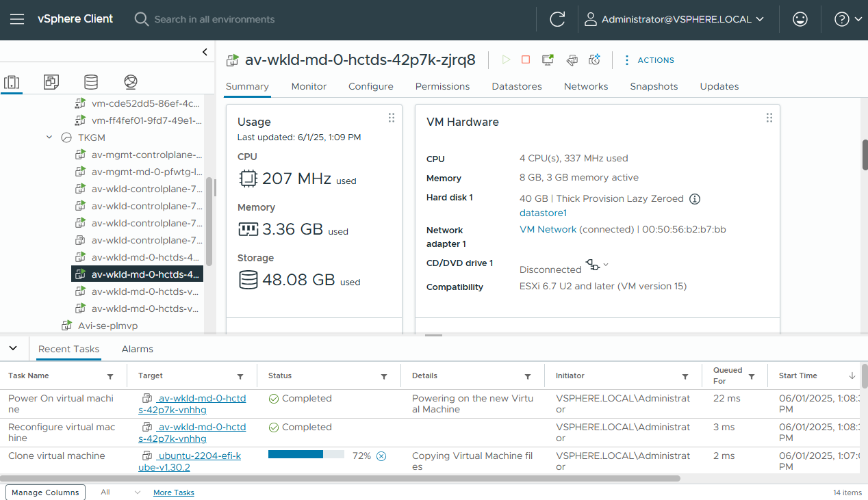Sort by Start Time arrow
Screen dimensions: 868x500
pyautogui.click(x=852, y=376)
